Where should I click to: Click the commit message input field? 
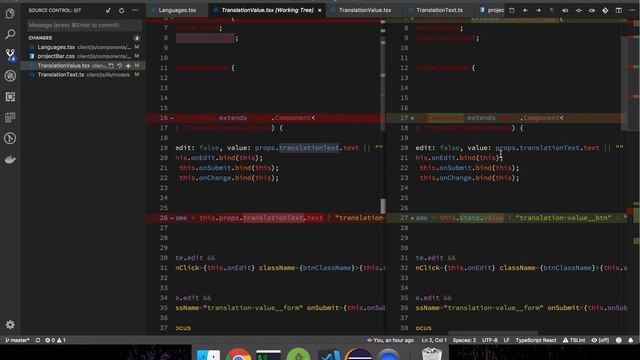tap(84, 25)
